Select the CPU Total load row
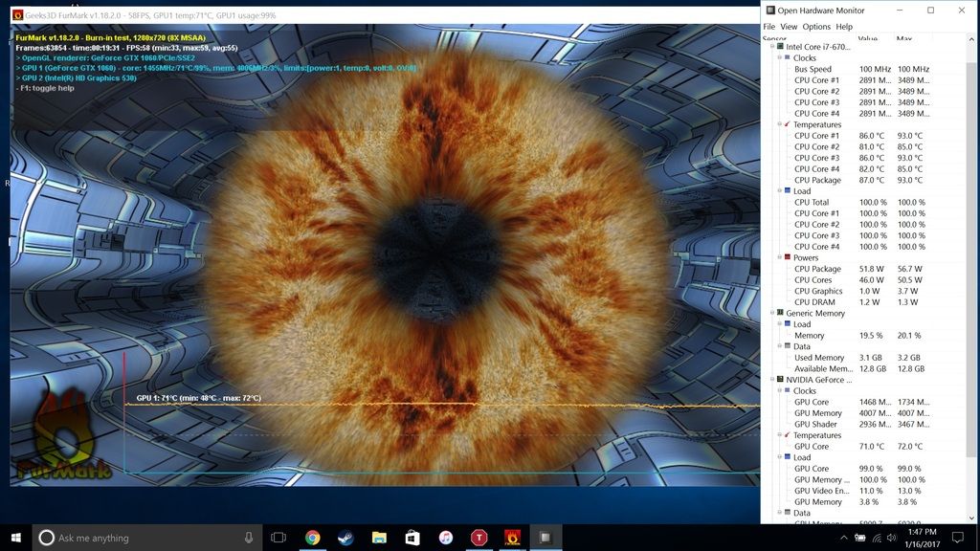The height and width of the screenshot is (551, 980). pyautogui.click(x=863, y=202)
